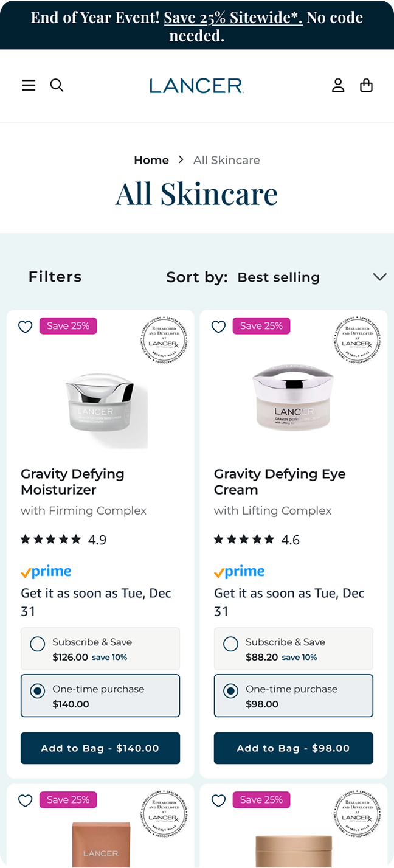Open the Gravity Defying Moisturizer product image

[x=100, y=404]
